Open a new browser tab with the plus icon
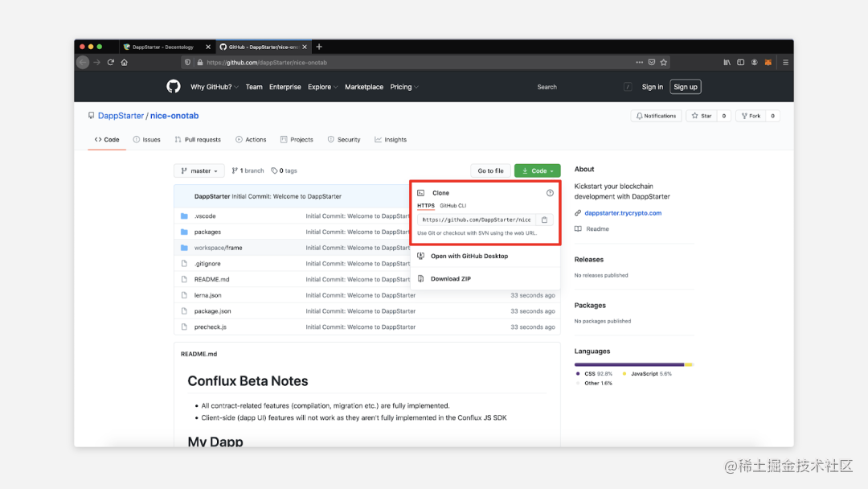Image resolution: width=868 pixels, height=489 pixels. point(319,47)
